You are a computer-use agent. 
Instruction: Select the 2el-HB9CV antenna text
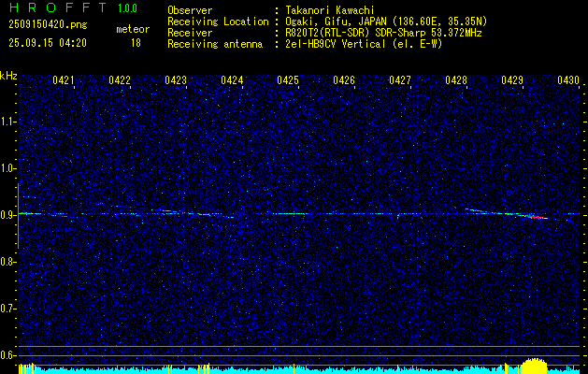tap(364, 43)
